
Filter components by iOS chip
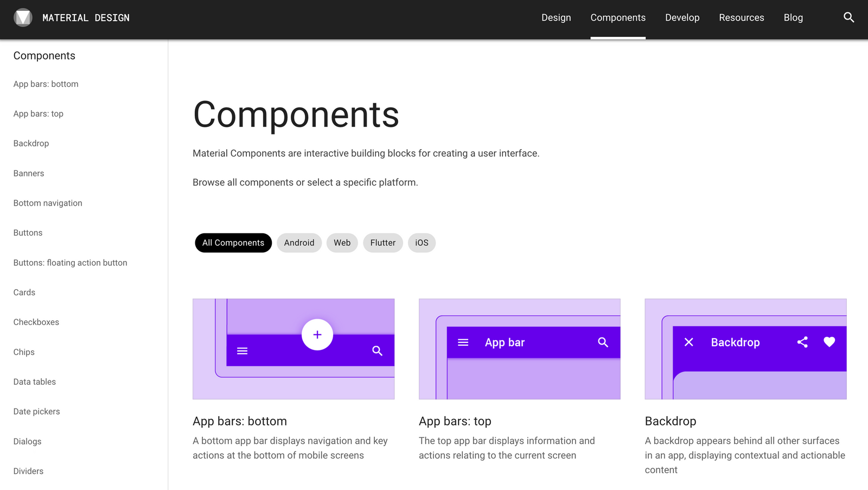click(x=422, y=243)
